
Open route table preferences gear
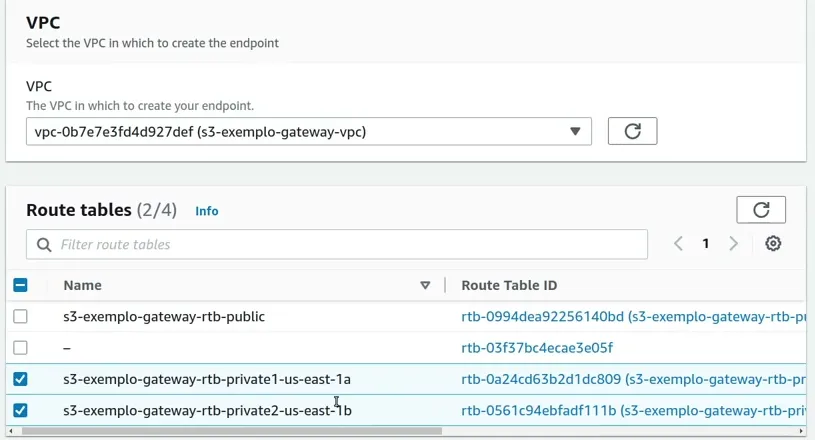(x=773, y=243)
